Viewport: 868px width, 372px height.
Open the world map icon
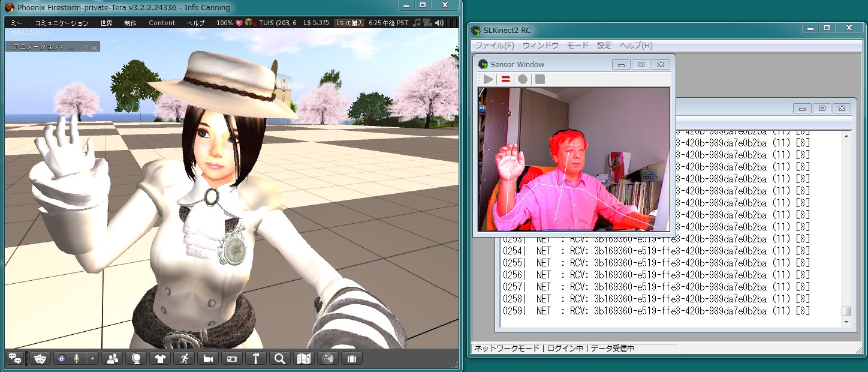click(x=304, y=358)
